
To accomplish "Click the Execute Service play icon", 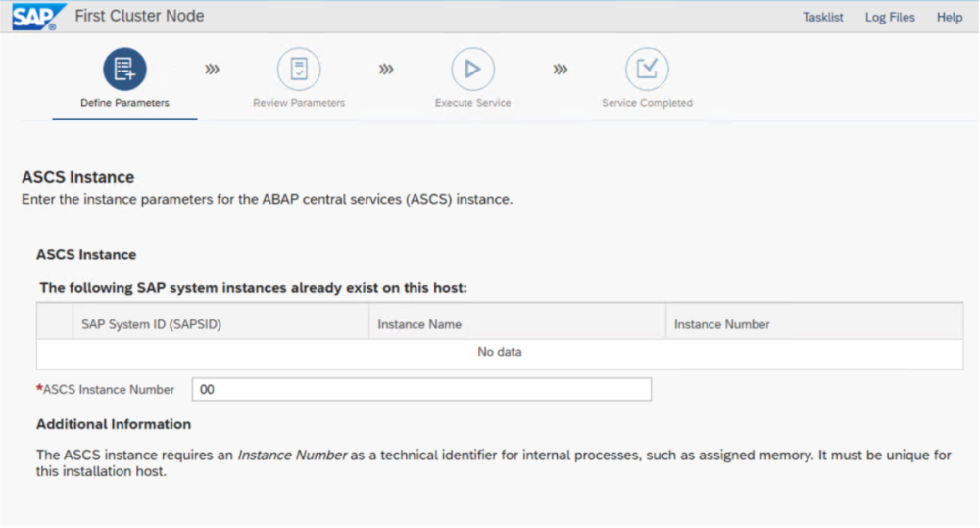I will pyautogui.click(x=472, y=70).
